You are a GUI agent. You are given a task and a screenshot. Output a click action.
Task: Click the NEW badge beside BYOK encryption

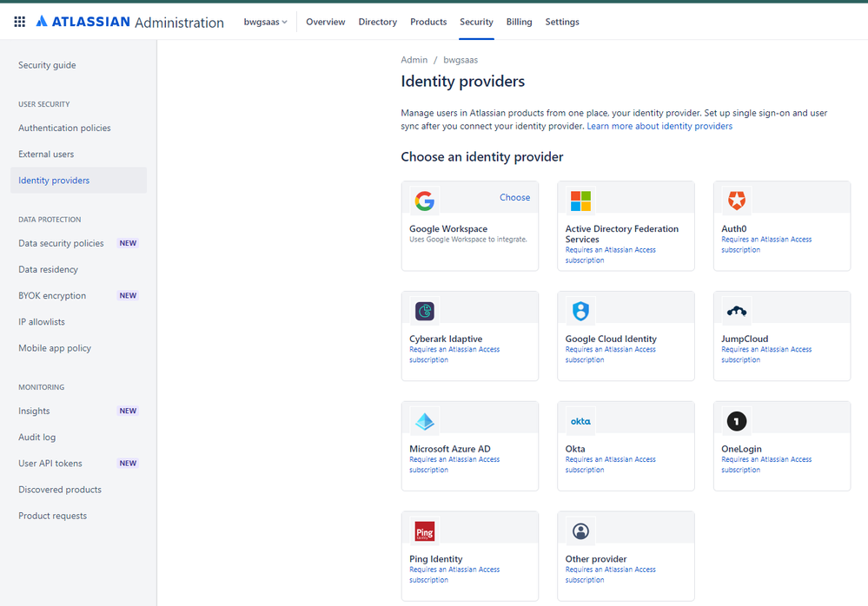pos(128,296)
